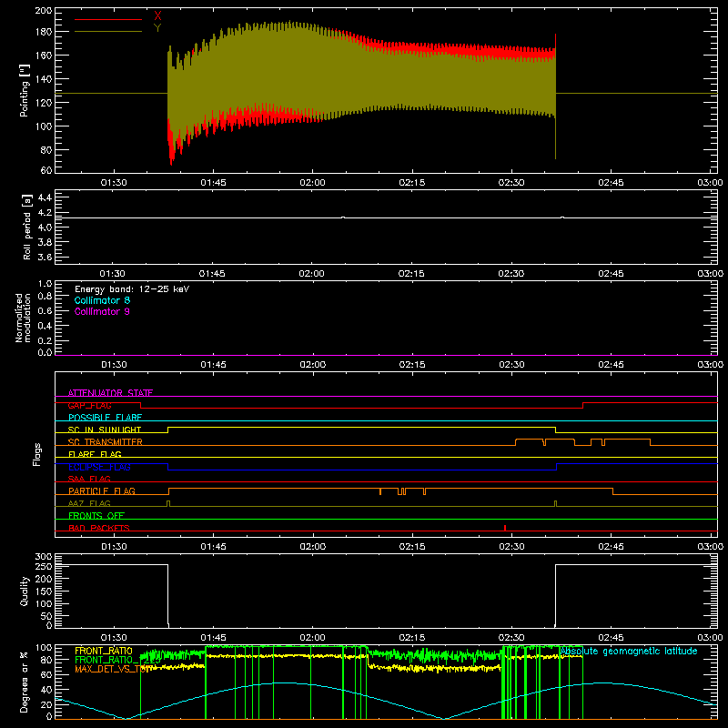Click the orange PARTICLE_FLAG label
Viewport: 728px width, 728px height.
102,490
